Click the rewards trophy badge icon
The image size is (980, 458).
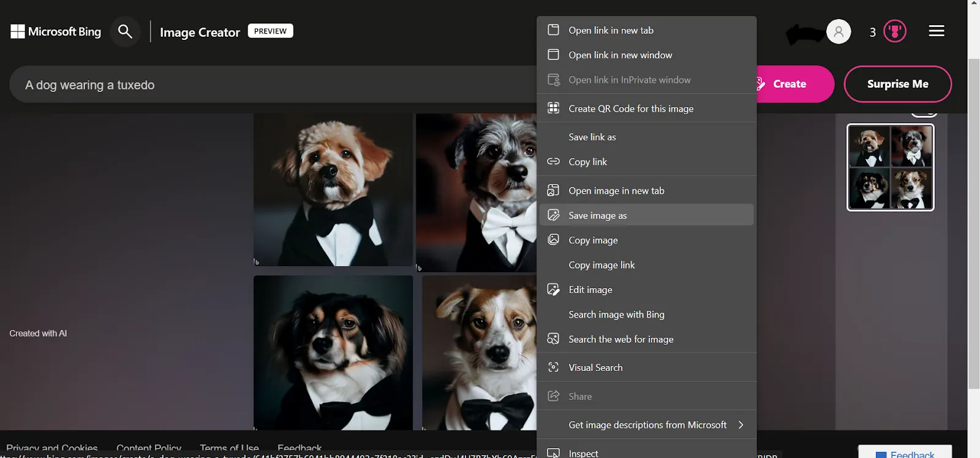(x=895, y=31)
